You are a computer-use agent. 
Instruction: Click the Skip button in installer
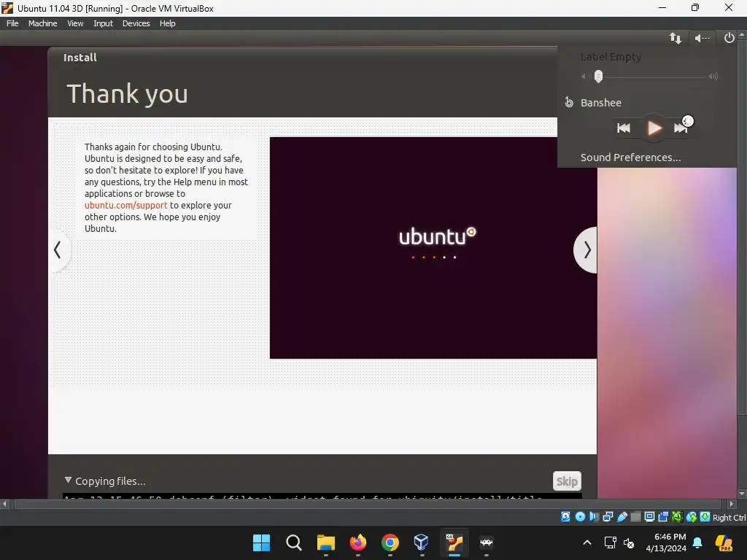(x=567, y=481)
